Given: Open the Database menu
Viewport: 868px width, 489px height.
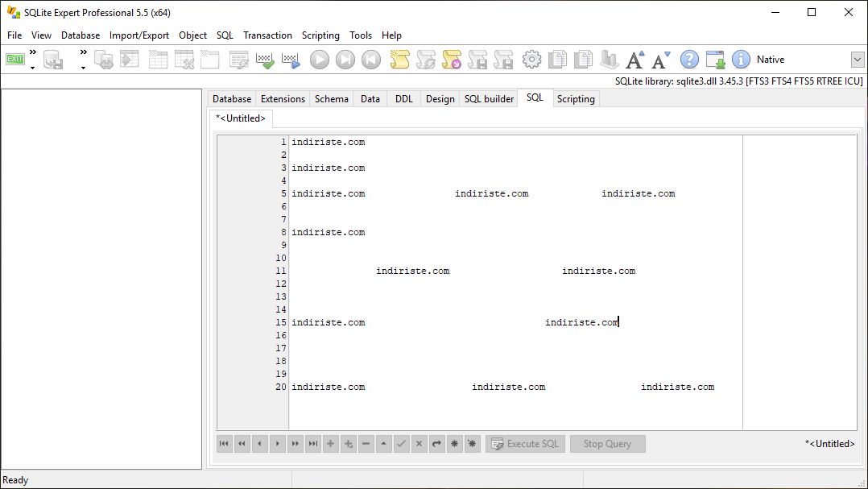Looking at the screenshot, I should pos(81,35).
